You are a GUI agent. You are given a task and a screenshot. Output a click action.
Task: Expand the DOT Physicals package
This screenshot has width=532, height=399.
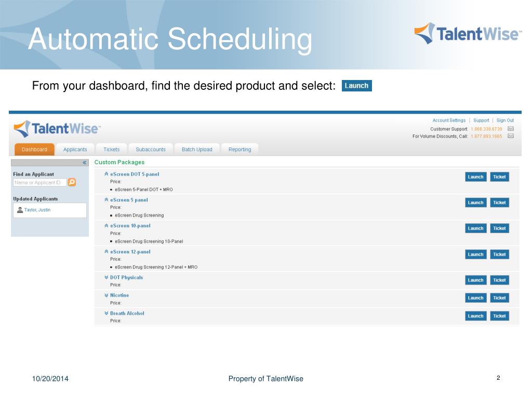[x=106, y=277]
